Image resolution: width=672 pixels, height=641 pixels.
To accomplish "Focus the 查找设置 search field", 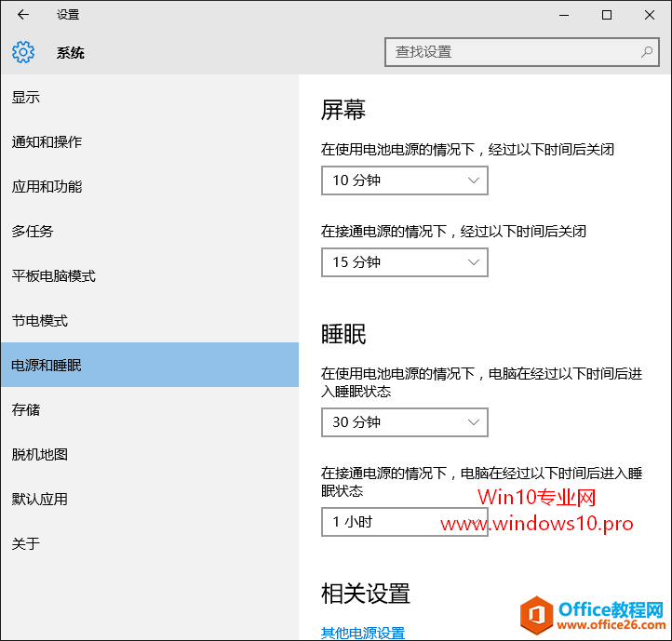I will point(521,52).
